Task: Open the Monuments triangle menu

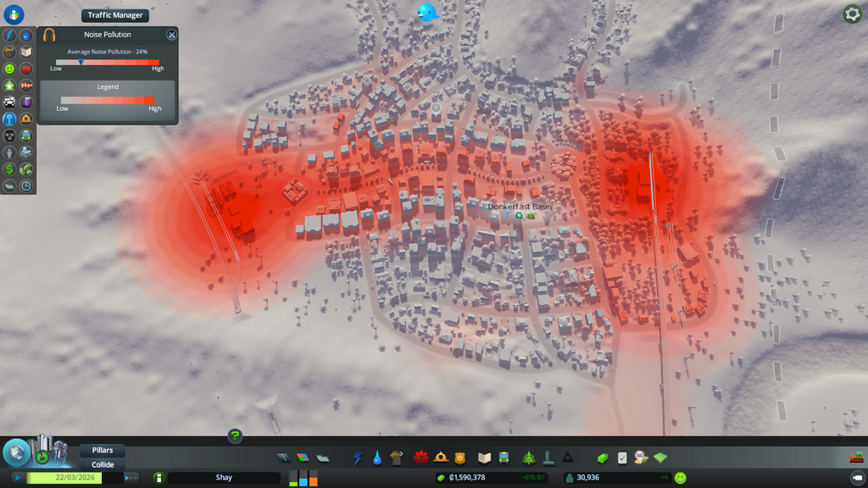Action: [x=568, y=457]
